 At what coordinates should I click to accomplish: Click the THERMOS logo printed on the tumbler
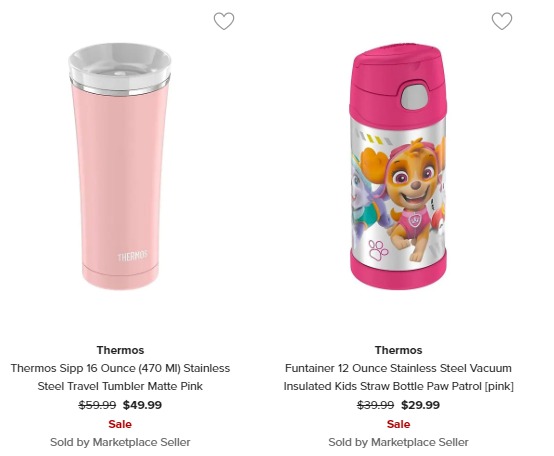pos(132,256)
